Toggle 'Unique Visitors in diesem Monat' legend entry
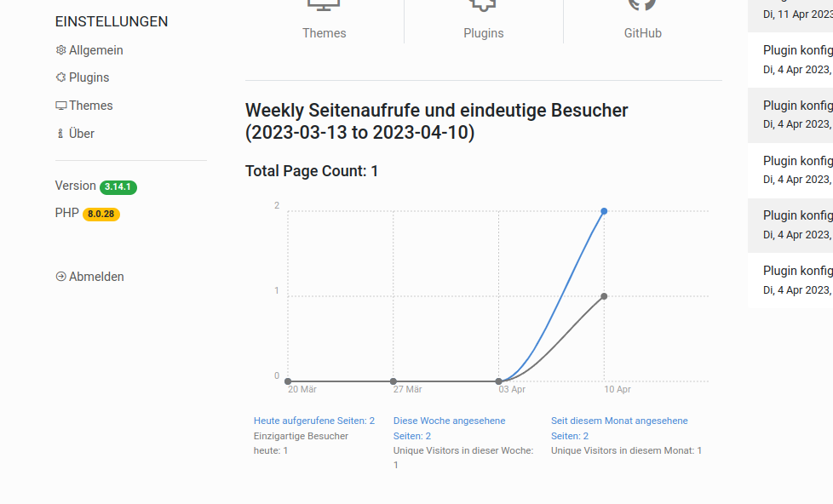The width and height of the screenshot is (833, 504). click(626, 450)
